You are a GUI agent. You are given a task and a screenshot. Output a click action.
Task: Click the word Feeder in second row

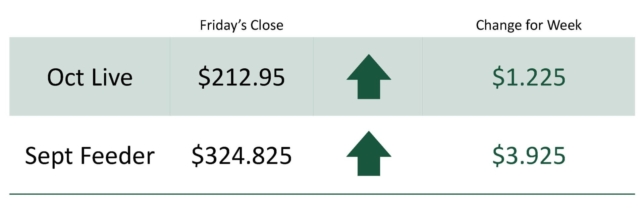(x=117, y=156)
